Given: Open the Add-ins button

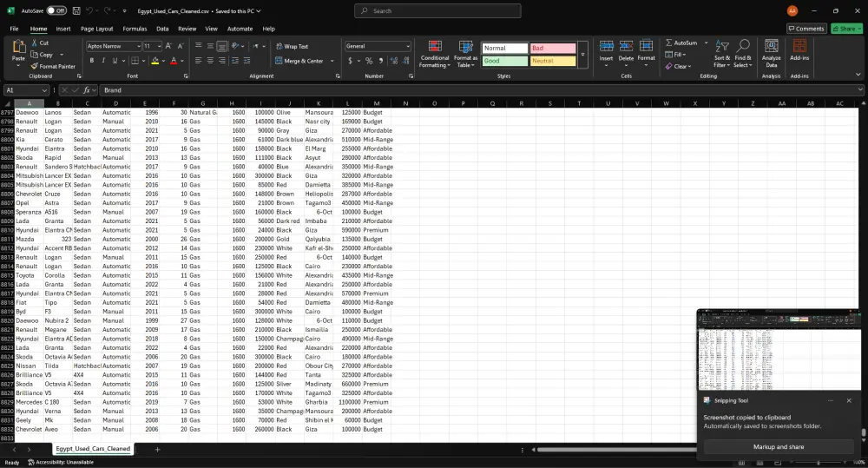Looking at the screenshot, I should [799, 49].
